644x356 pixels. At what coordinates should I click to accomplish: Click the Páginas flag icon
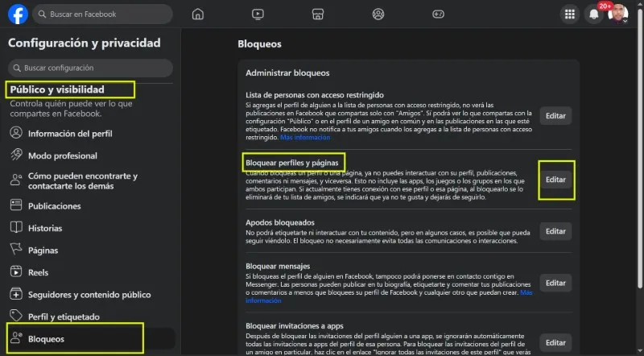point(16,249)
